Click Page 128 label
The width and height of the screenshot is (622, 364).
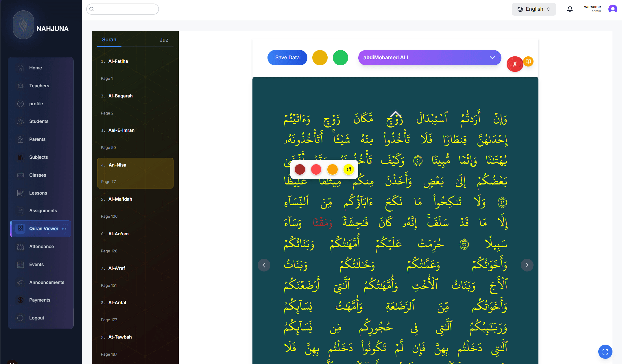pyautogui.click(x=109, y=251)
